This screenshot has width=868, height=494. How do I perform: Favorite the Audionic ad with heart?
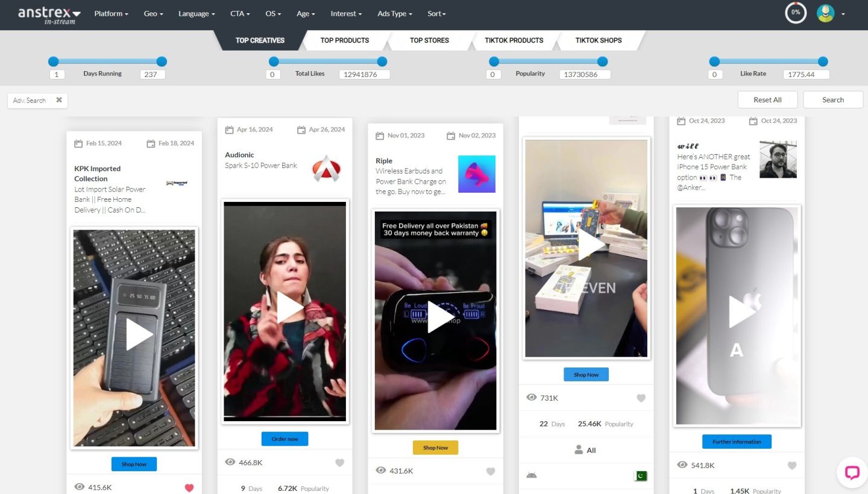339,463
